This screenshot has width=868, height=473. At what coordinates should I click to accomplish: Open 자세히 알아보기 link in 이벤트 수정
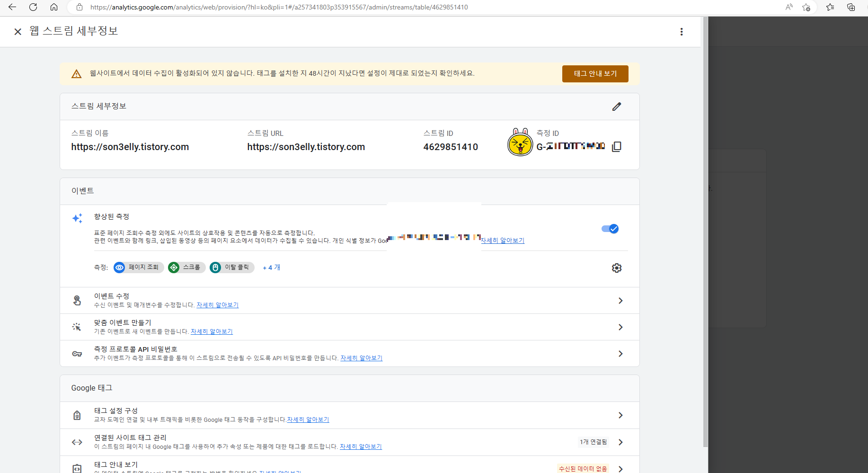(218, 305)
